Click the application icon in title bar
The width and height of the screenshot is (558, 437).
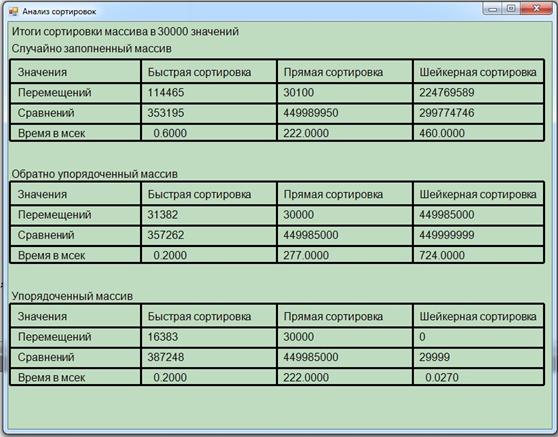coord(14,12)
